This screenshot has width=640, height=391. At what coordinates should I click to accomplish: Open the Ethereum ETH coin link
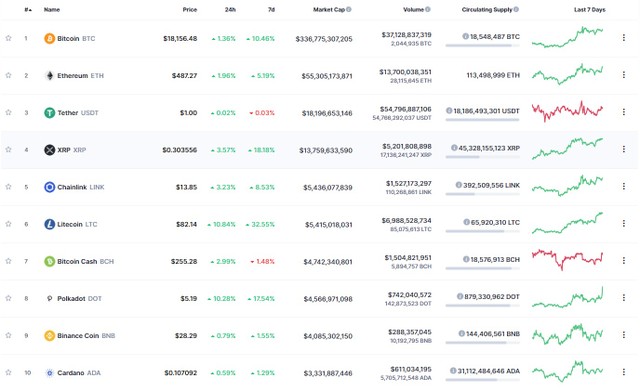(80, 76)
